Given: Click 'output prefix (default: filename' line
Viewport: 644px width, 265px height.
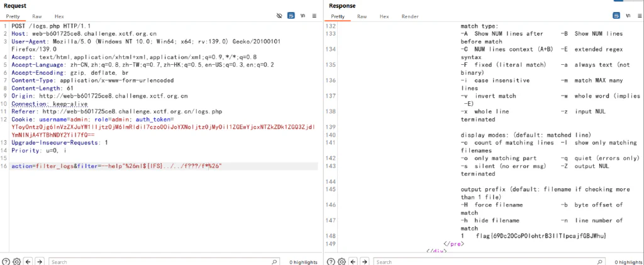Looking at the screenshot, I should click(x=545, y=189).
